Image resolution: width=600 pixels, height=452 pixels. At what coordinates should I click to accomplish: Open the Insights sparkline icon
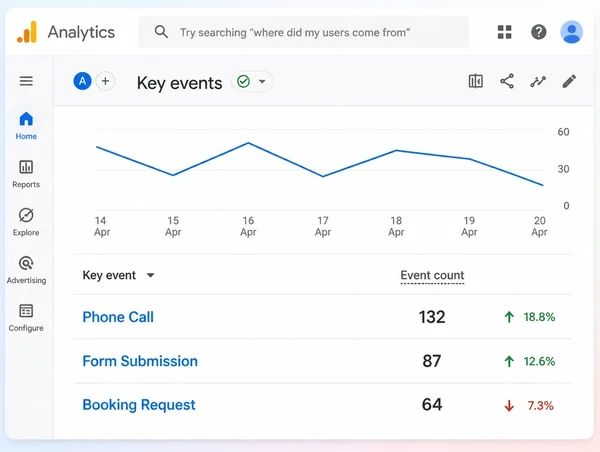pyautogui.click(x=538, y=81)
